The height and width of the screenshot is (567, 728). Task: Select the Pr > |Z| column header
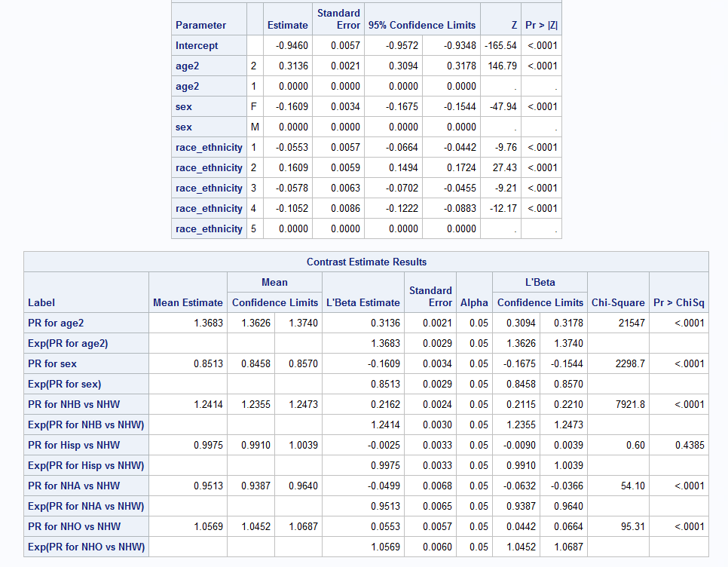click(x=541, y=25)
